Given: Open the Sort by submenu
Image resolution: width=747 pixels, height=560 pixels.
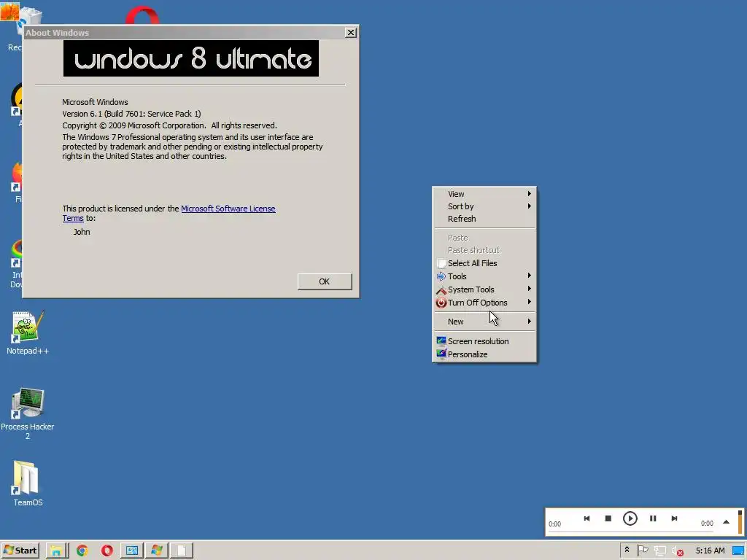Looking at the screenshot, I should point(484,206).
